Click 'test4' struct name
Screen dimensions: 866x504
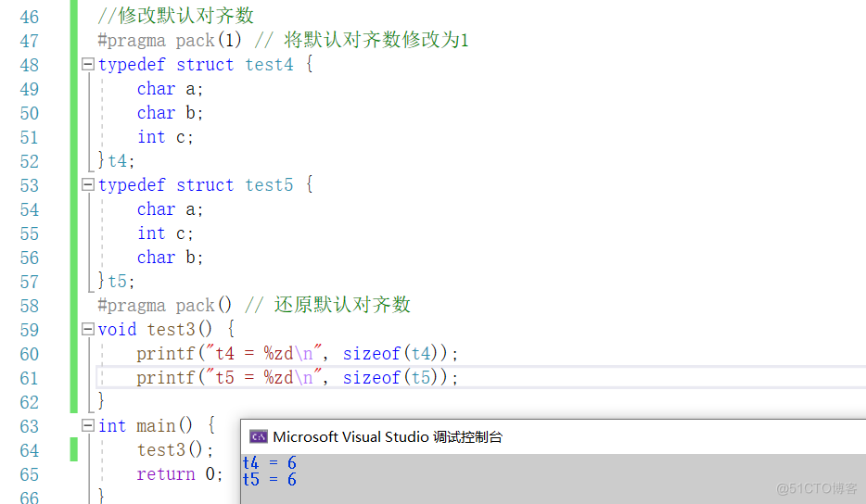(x=269, y=65)
